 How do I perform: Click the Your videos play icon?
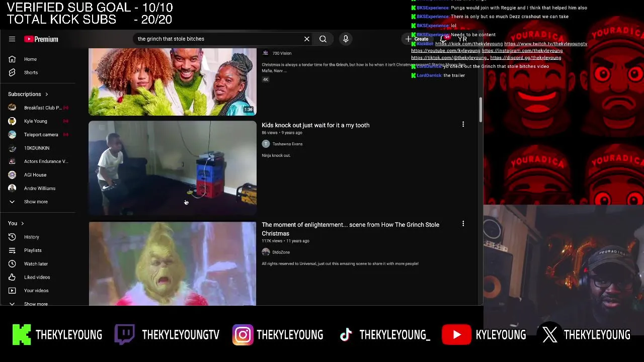click(12, 291)
